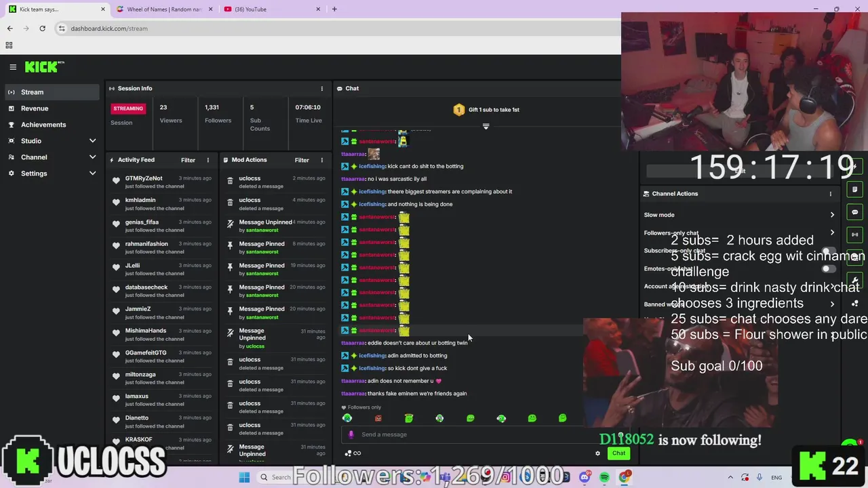The height and width of the screenshot is (488, 868).
Task: Insert the first emote in the quick emote row
Action: [x=347, y=418]
